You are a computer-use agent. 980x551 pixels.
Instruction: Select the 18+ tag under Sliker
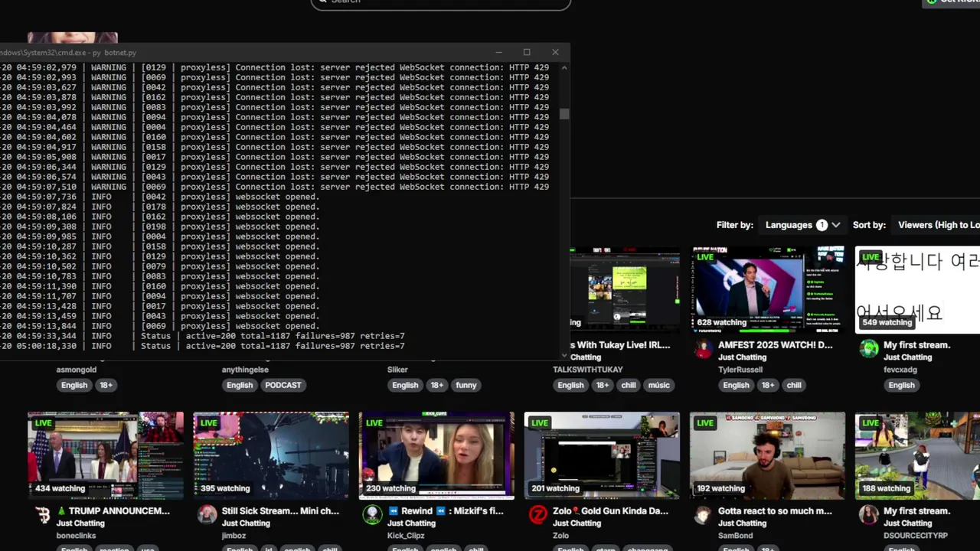point(436,385)
